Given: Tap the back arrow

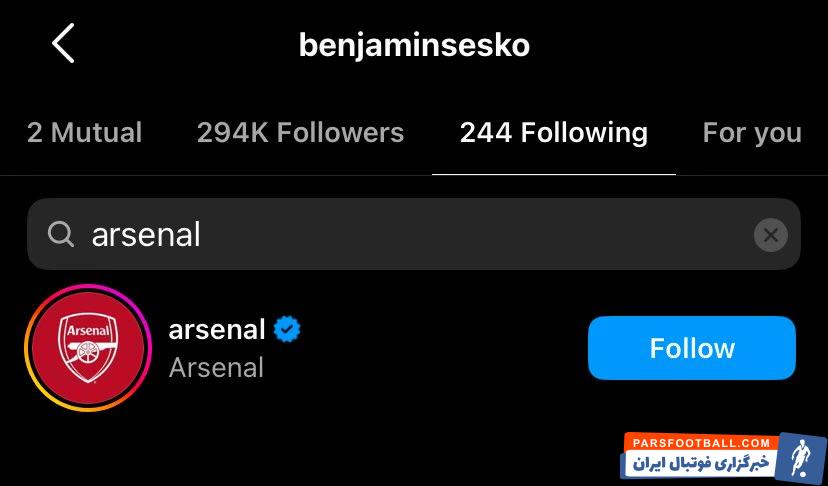Looking at the screenshot, I should (x=63, y=44).
